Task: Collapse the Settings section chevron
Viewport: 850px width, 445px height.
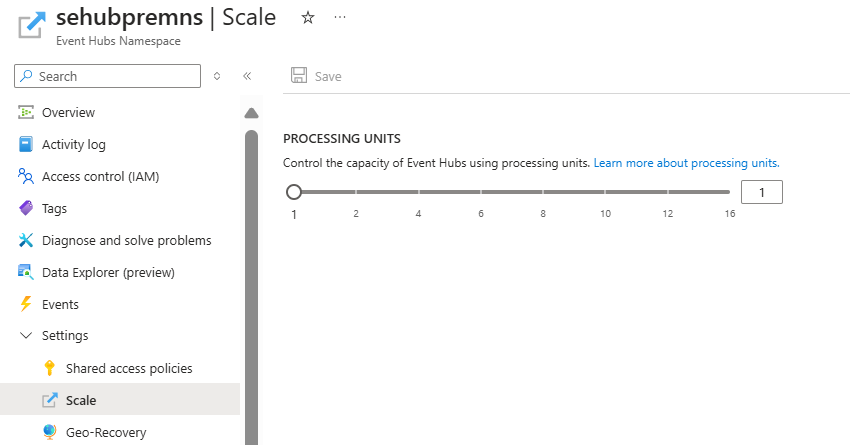Action: [26, 336]
